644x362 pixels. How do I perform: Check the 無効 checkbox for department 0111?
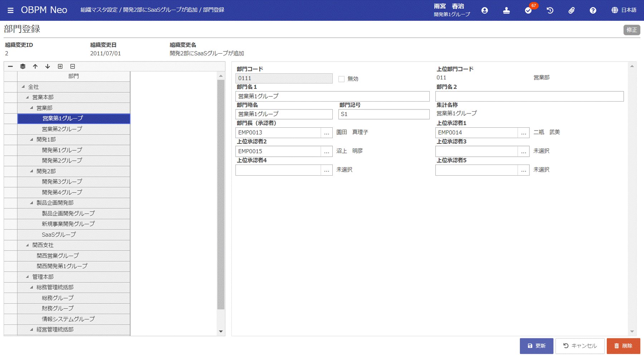342,79
